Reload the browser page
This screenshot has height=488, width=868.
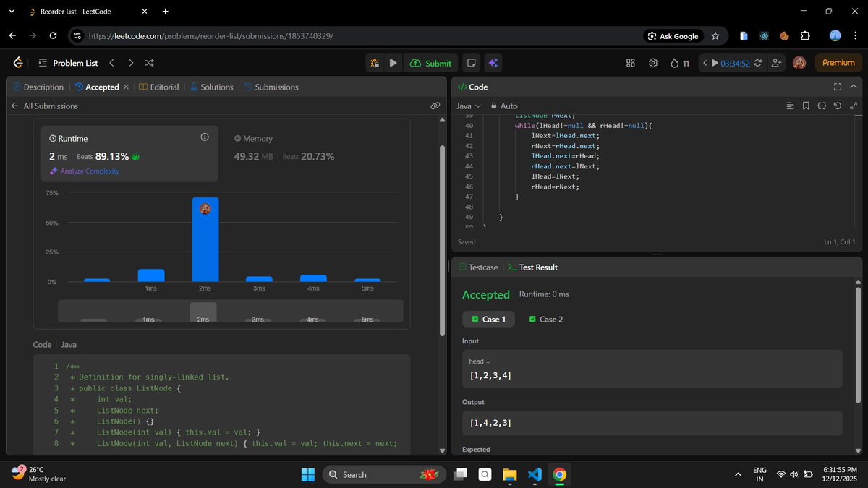point(53,35)
